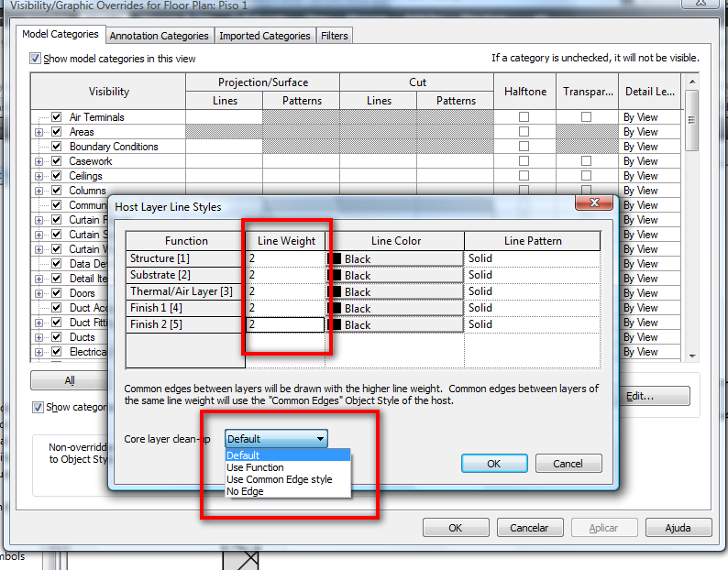Close the Host Layer Line Styles dialog
Image resolution: width=728 pixels, height=570 pixels.
coord(594,203)
